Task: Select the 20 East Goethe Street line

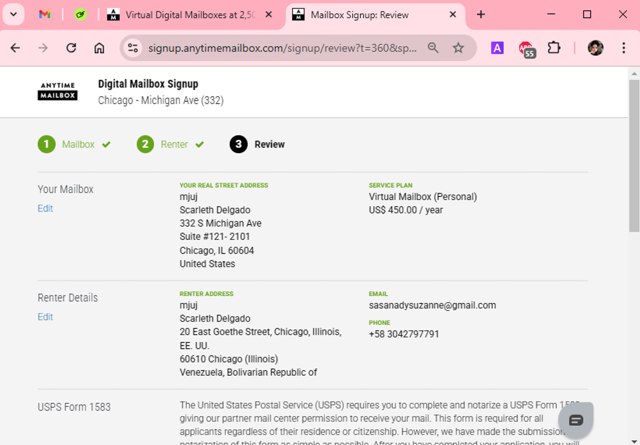Action: coord(260,332)
